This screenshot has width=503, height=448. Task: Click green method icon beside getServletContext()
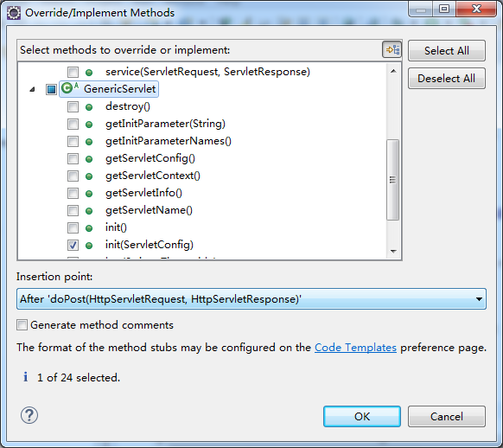coord(89,176)
